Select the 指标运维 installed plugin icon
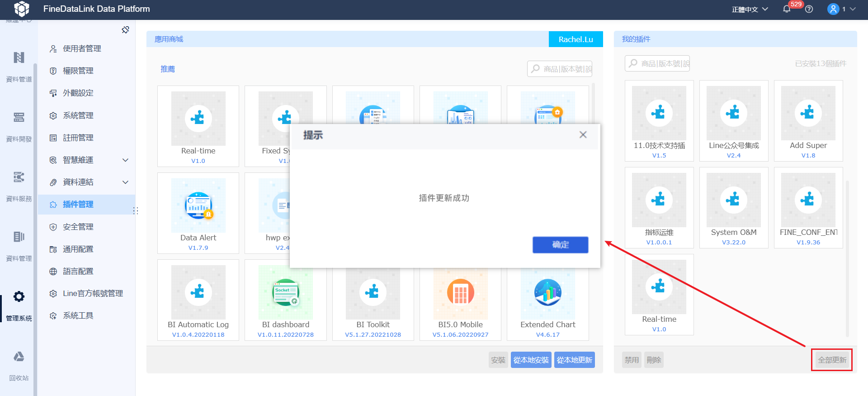 tap(659, 200)
